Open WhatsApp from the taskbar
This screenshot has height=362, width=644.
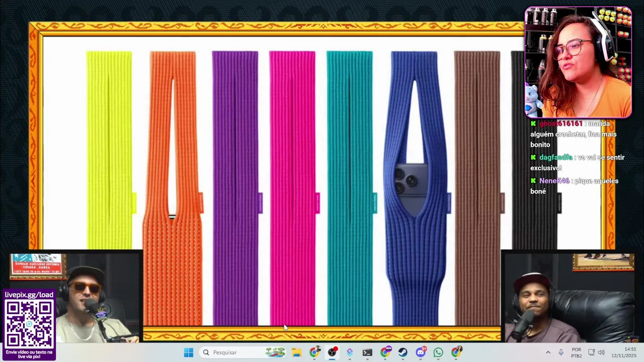click(438, 352)
